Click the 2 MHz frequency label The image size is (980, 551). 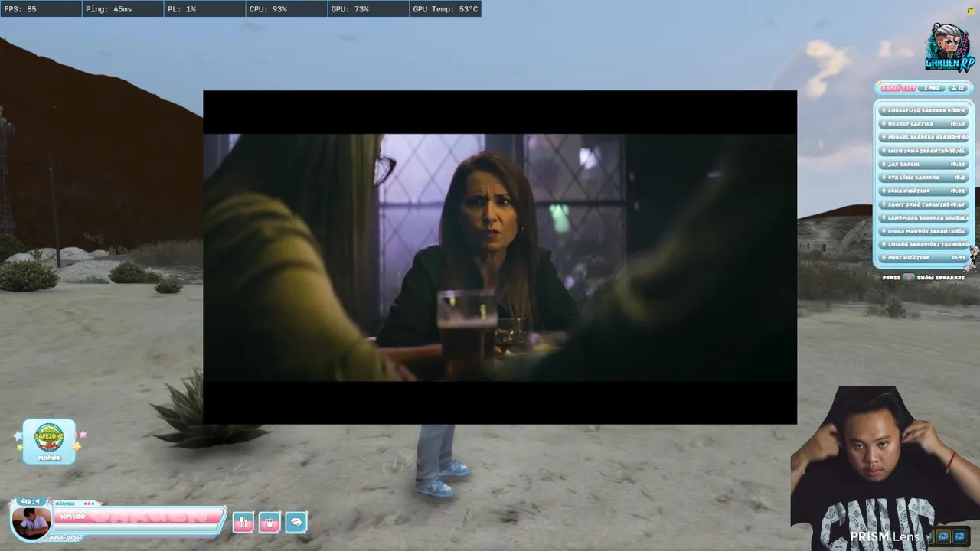(932, 88)
